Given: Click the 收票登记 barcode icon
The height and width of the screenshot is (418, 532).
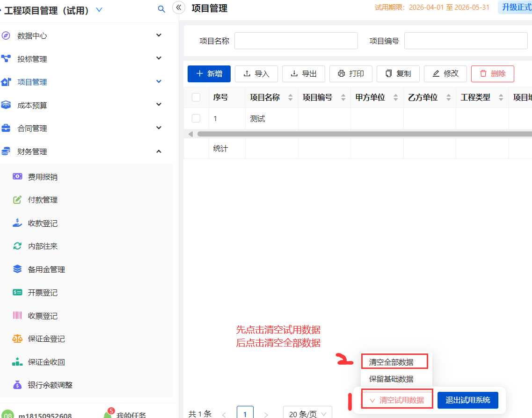Looking at the screenshot, I should pos(17,315).
